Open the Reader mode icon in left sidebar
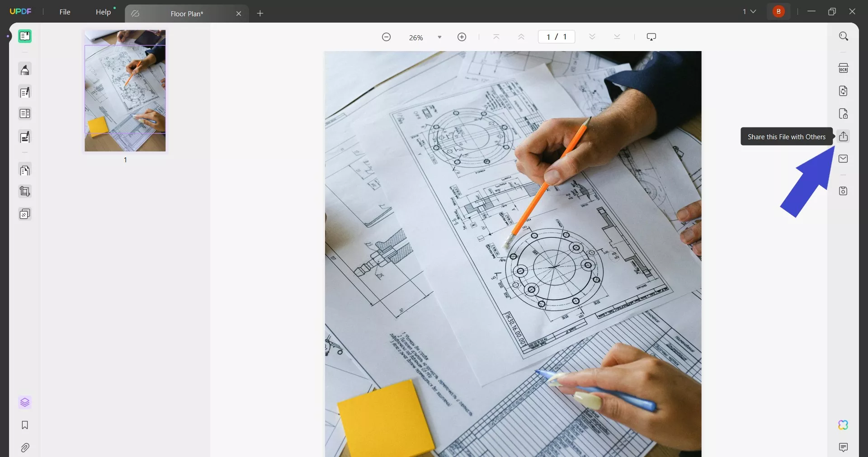Viewport: 868px width, 457px height. 25,36
